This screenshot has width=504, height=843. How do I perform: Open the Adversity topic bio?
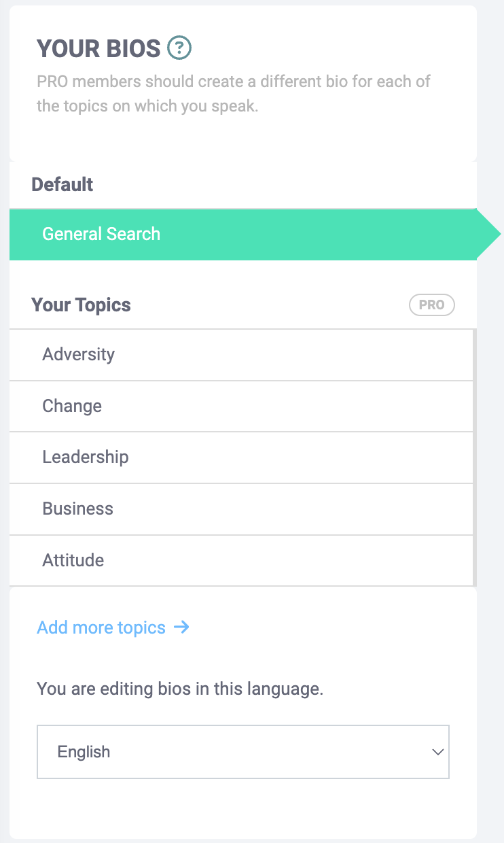[x=241, y=355]
